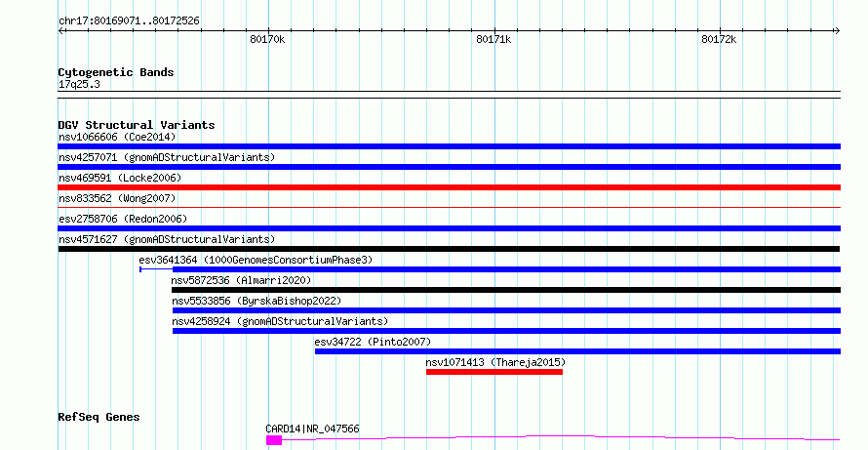This screenshot has width=868, height=450.
Task: Click the black bar under nsv4571627
Action: coord(449,249)
